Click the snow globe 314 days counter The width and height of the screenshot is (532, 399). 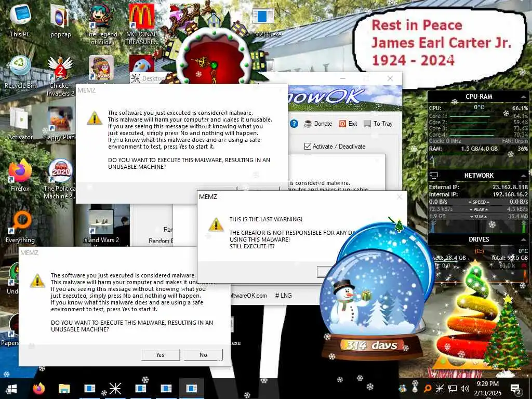coord(372,345)
